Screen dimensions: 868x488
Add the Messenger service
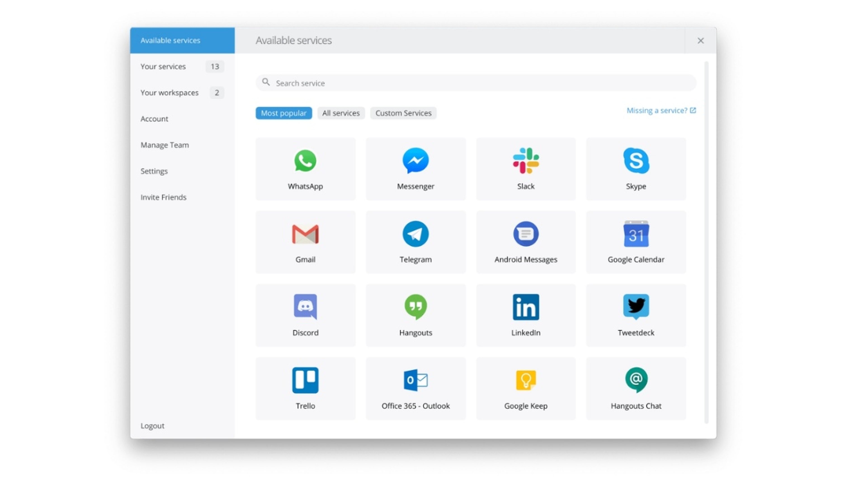coord(415,169)
